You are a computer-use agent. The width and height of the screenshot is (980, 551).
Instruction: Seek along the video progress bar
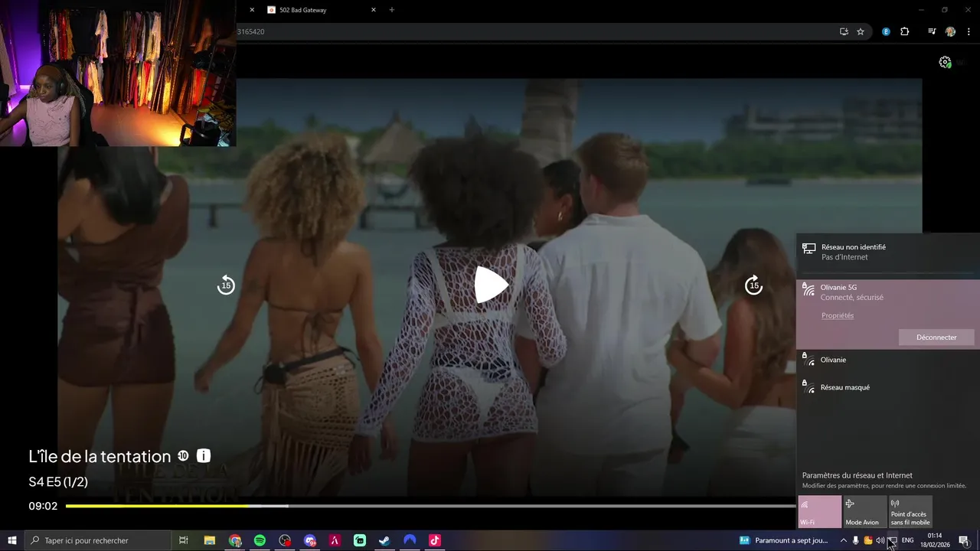(430, 506)
